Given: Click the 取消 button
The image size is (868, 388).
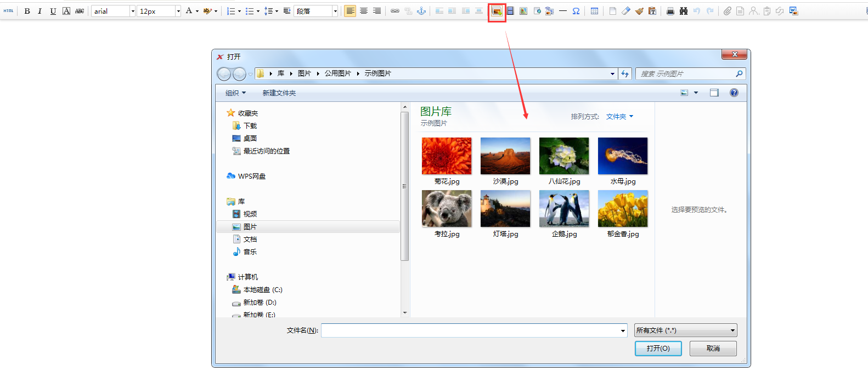Looking at the screenshot, I should pos(713,349).
